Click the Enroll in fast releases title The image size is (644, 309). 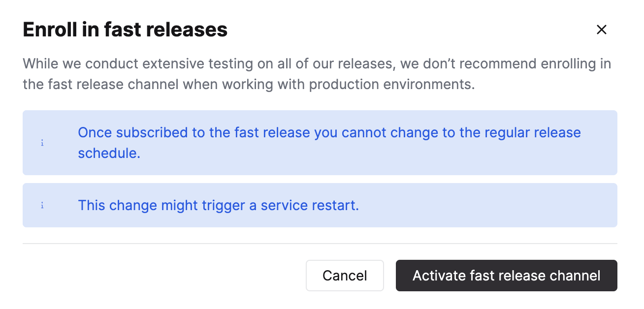click(125, 30)
